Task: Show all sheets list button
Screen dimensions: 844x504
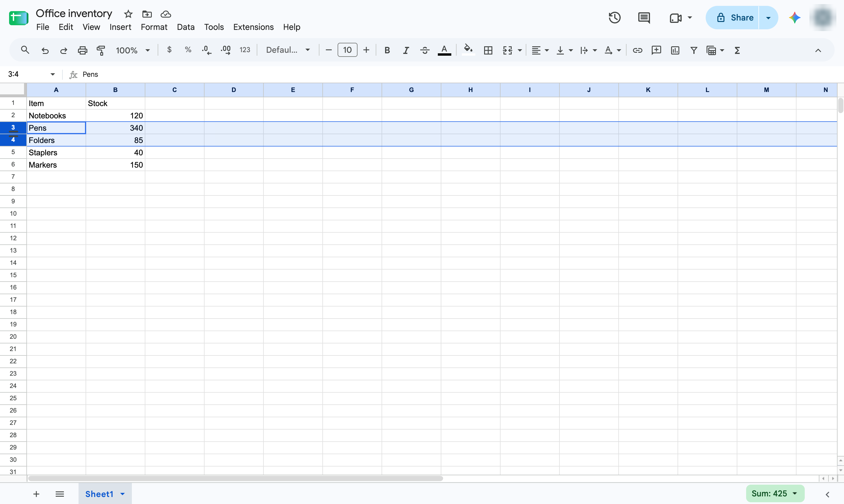Action: click(60, 494)
